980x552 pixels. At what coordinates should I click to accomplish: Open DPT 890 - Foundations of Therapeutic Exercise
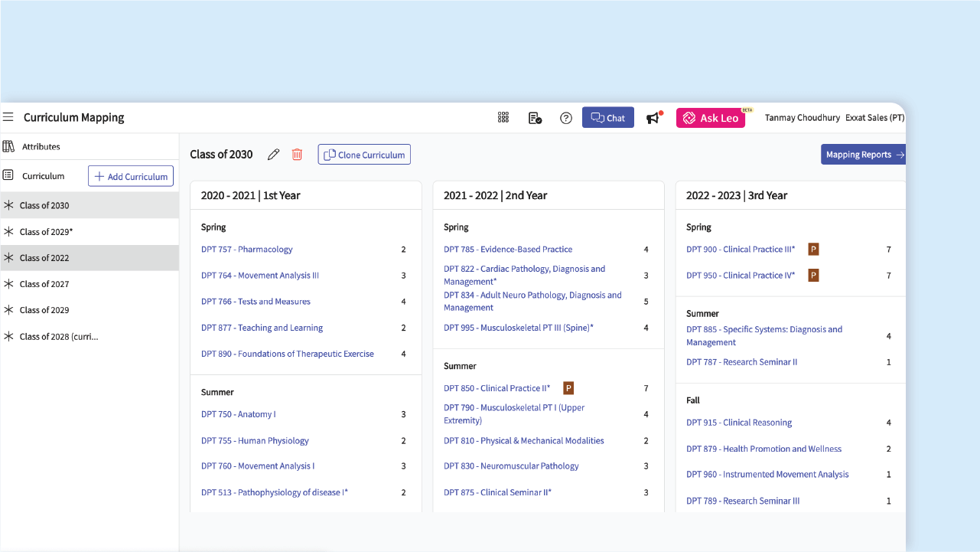coord(288,354)
